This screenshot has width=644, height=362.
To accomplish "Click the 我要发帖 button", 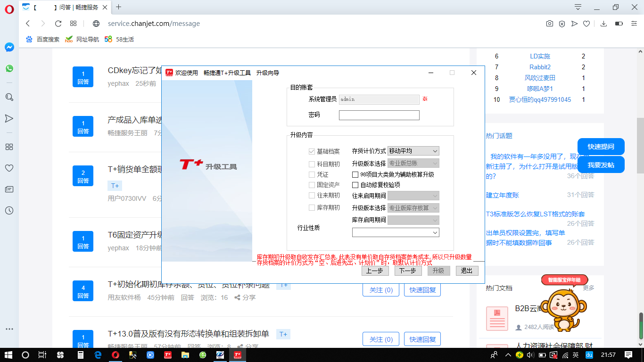I will coord(601,165).
